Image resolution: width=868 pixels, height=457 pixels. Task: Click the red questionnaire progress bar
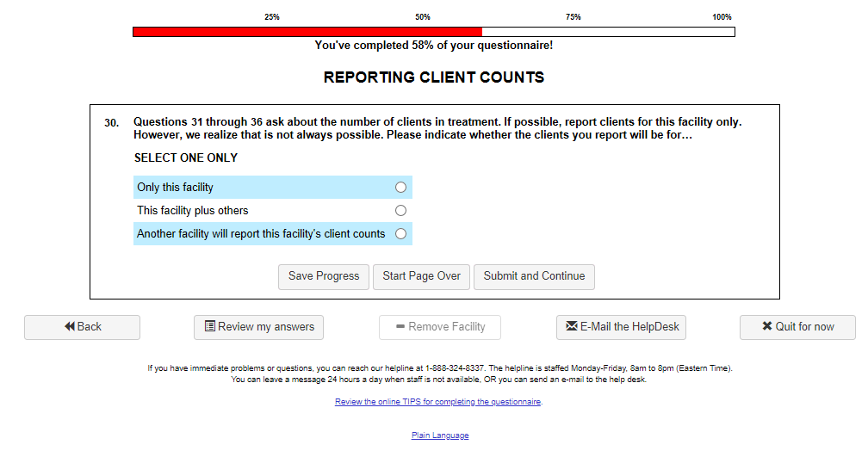point(307,32)
